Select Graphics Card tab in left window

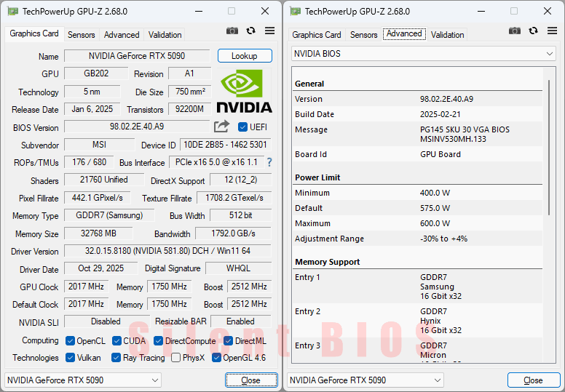(x=34, y=34)
